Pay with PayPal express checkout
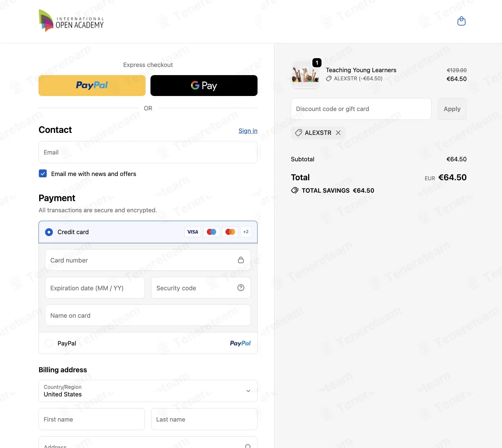 pyautogui.click(x=92, y=86)
